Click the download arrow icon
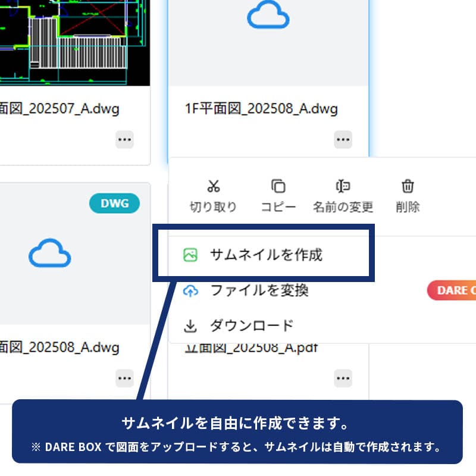 (190, 326)
